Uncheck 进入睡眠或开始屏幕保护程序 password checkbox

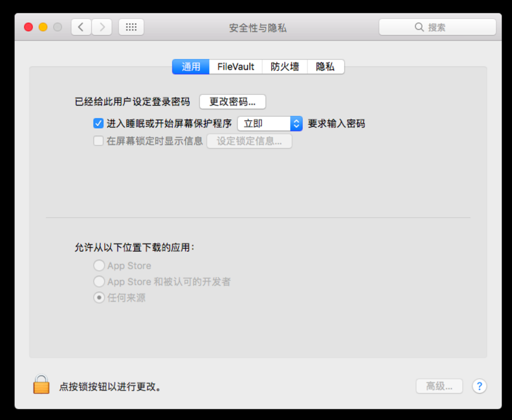click(x=98, y=123)
